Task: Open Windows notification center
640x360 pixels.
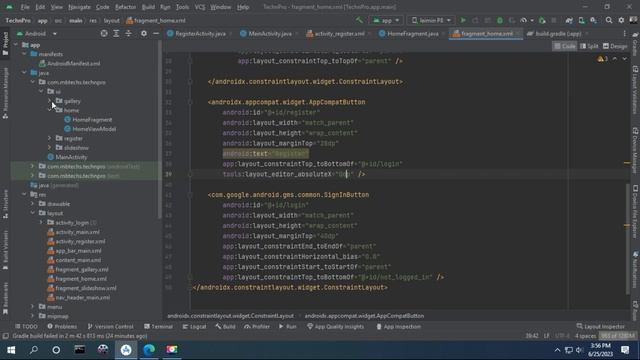Action: tap(625, 350)
